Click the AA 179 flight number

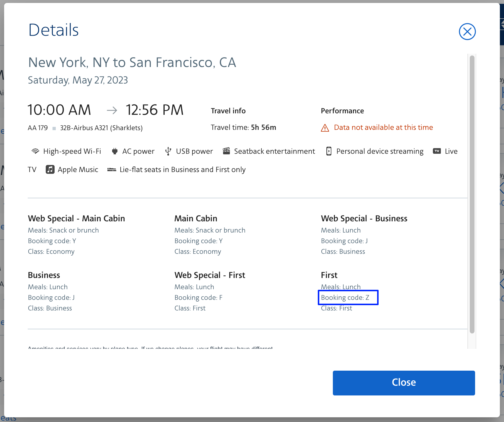(x=38, y=128)
